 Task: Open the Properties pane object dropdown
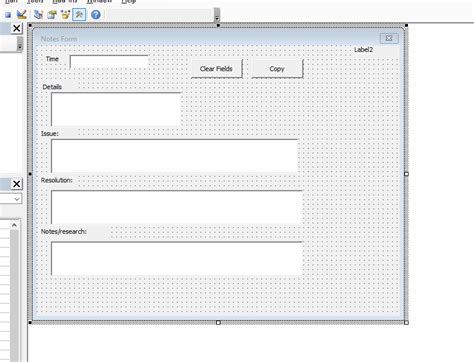(17, 199)
